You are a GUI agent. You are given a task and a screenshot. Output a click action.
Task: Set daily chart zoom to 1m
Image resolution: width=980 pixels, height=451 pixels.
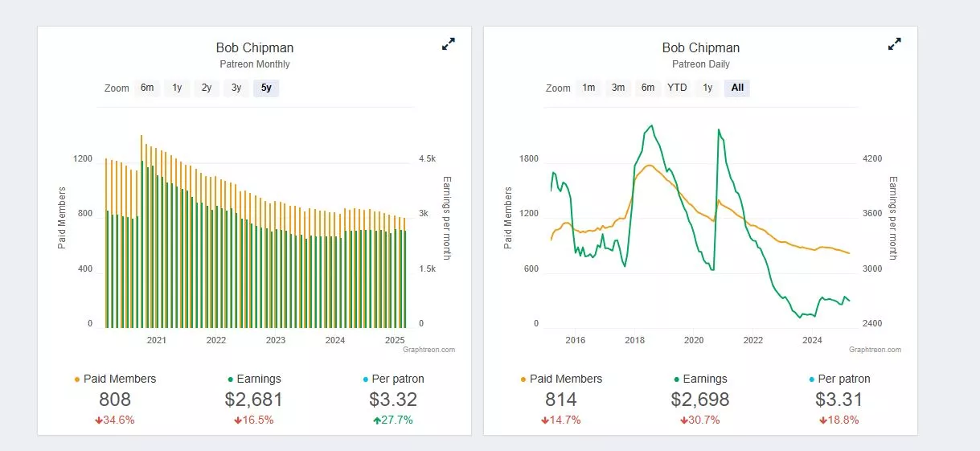[589, 88]
